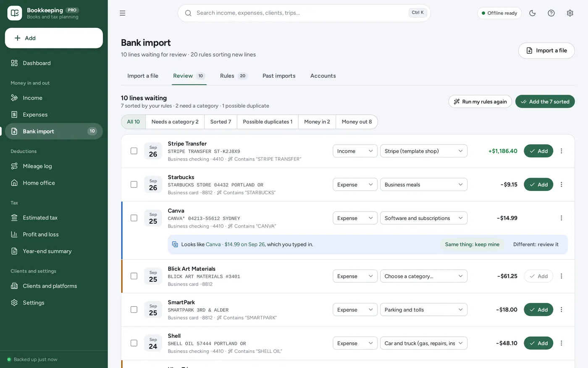Click the Dashboard grid icon in sidebar
The width and height of the screenshot is (588, 368).
pyautogui.click(x=14, y=63)
